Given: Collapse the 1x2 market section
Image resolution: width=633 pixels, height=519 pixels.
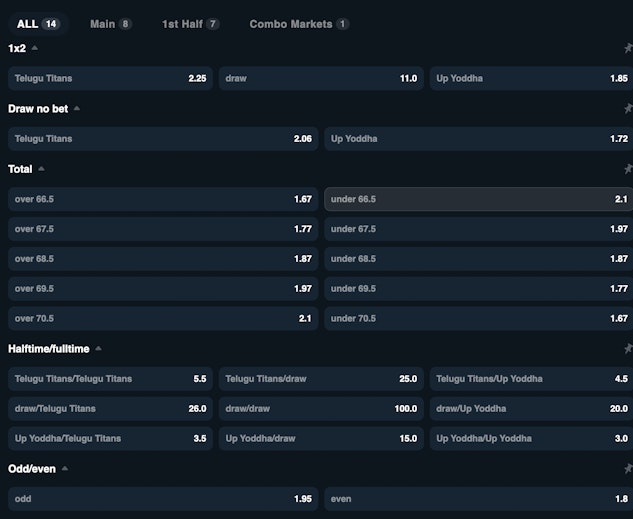Looking at the screenshot, I should click(x=35, y=48).
